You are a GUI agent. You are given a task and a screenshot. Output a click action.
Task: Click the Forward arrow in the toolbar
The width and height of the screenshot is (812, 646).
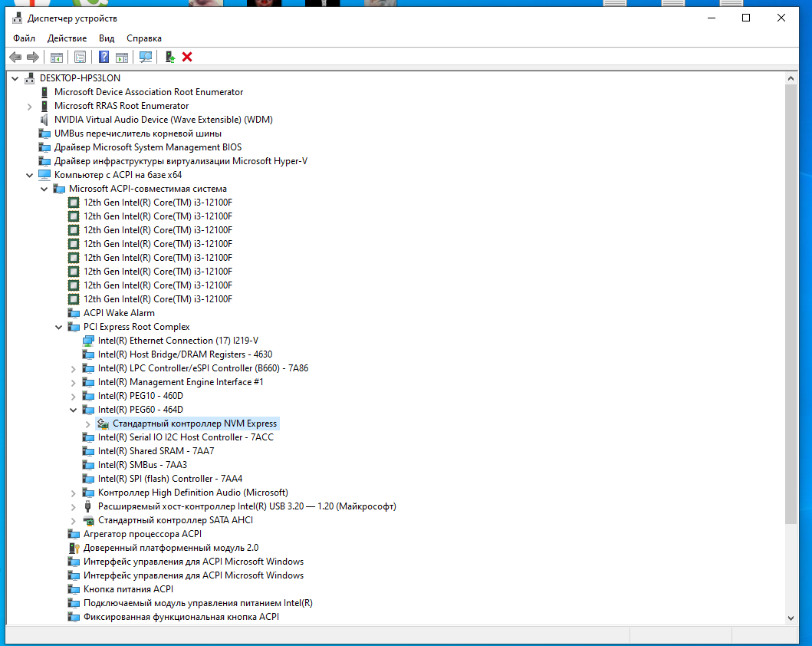point(32,57)
